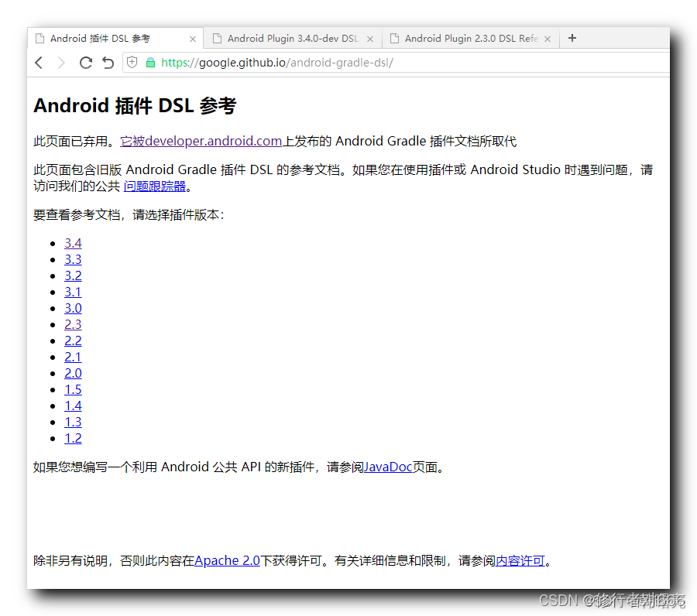Switch to the Android Plugin 3.4.0-dev tab

[287, 37]
